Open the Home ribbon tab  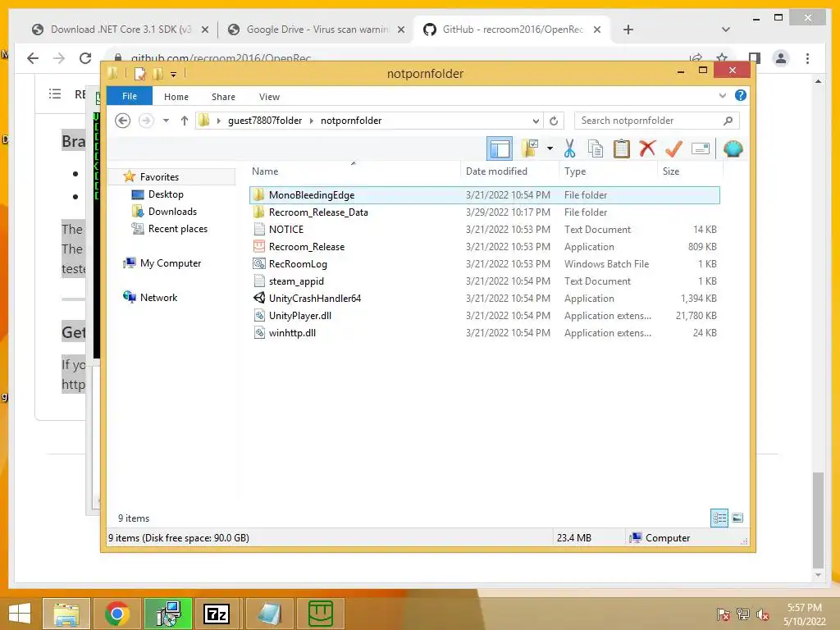176,97
